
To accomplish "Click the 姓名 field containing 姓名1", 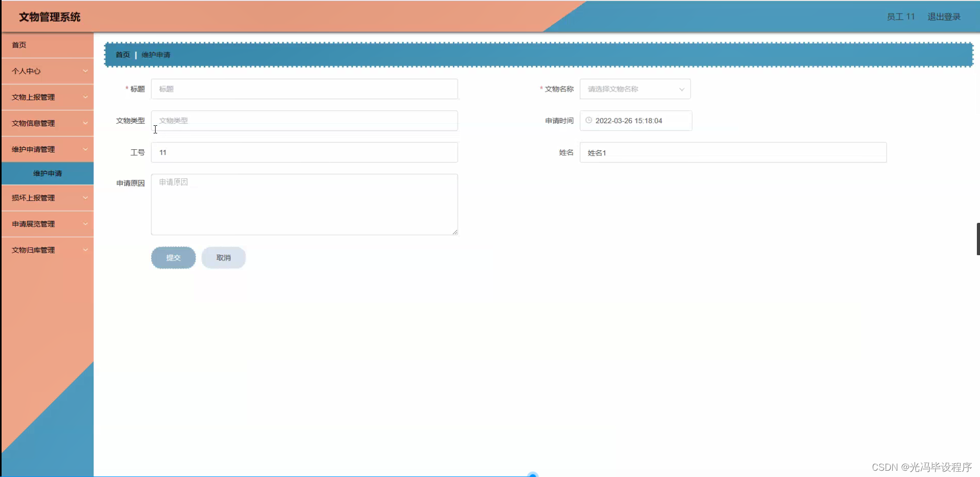I will (733, 152).
